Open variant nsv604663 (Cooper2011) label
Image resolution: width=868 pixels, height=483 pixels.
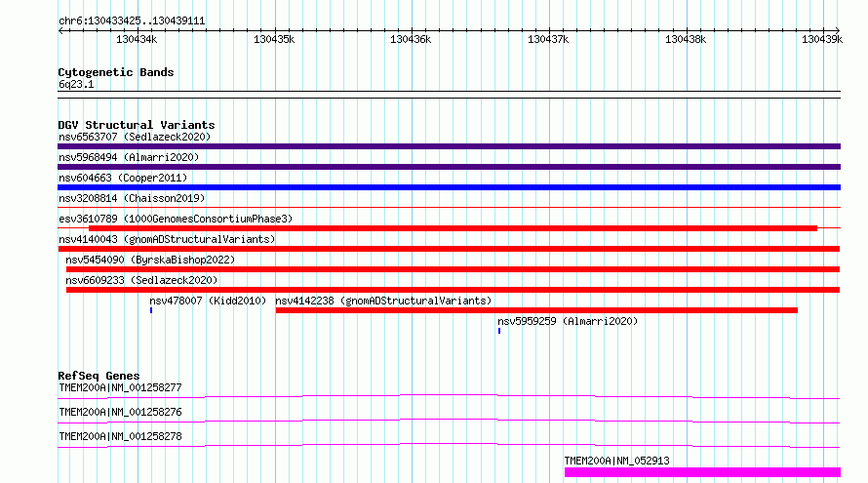coord(123,178)
